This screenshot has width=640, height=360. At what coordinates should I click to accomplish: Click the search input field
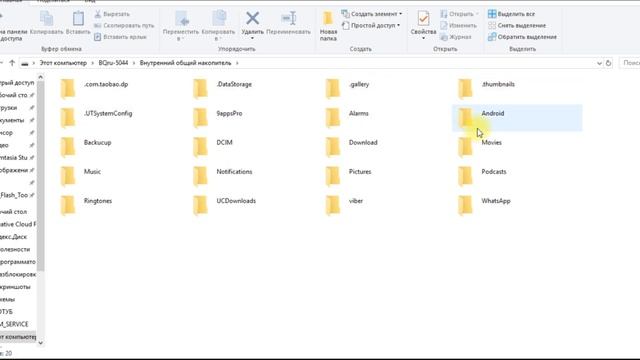pos(630,63)
